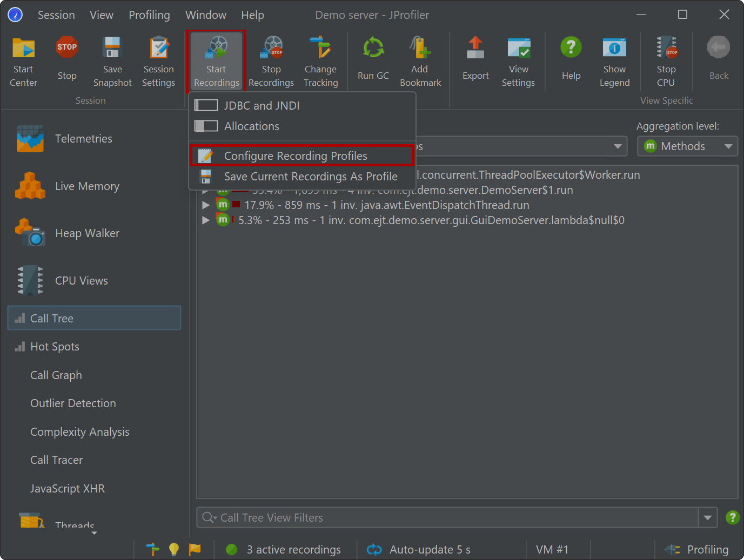Open the View menu

pyautogui.click(x=102, y=15)
